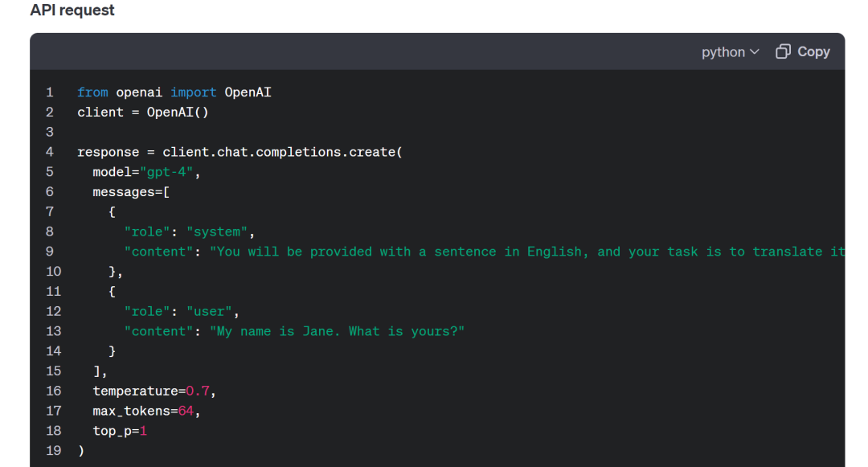Click the "My name is Jane" string
868x467 pixels.
338,331
